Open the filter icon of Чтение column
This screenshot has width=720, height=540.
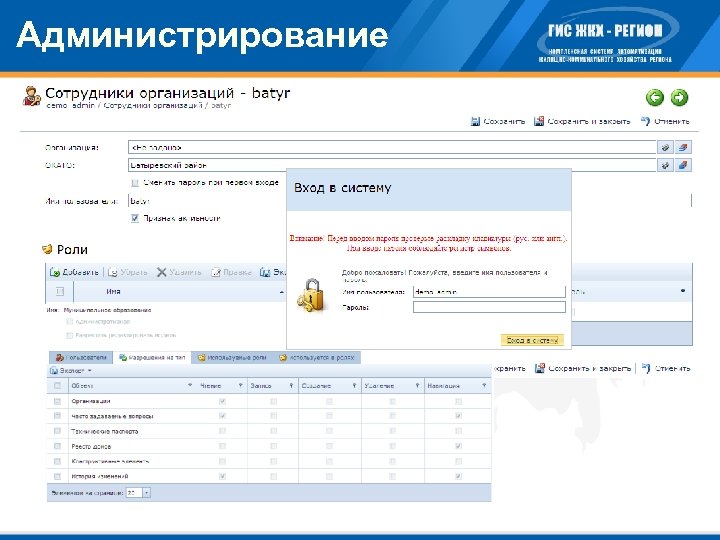(240, 386)
